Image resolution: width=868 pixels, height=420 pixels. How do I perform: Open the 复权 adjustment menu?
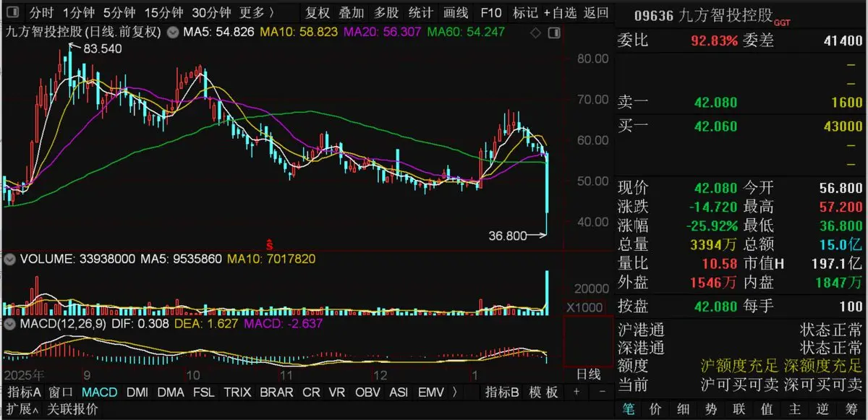[318, 13]
